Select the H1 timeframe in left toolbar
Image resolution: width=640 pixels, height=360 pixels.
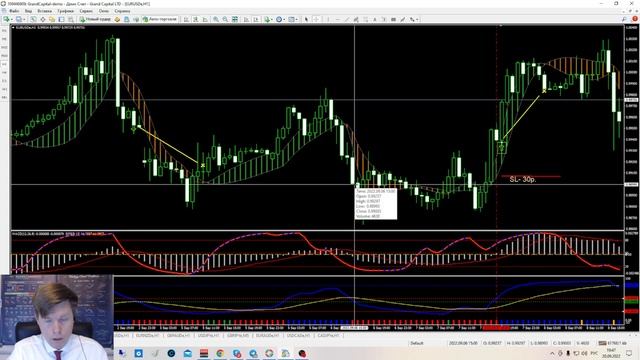coord(4,64)
